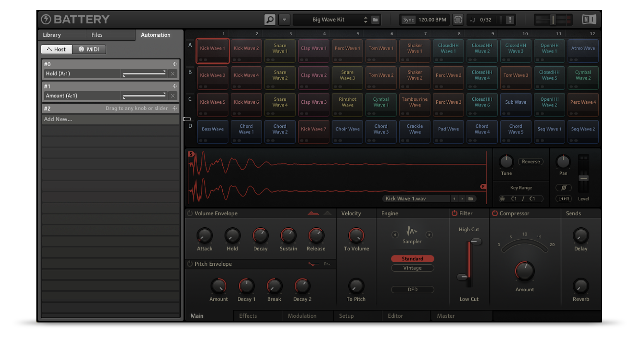Open the sample folder icon by Kick Wave 1.wav
This screenshot has height=364, width=639.
pyautogui.click(x=471, y=198)
